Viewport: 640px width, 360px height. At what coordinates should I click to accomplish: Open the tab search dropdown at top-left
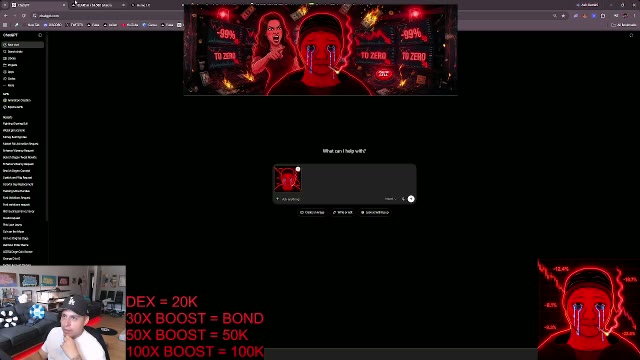5,5
